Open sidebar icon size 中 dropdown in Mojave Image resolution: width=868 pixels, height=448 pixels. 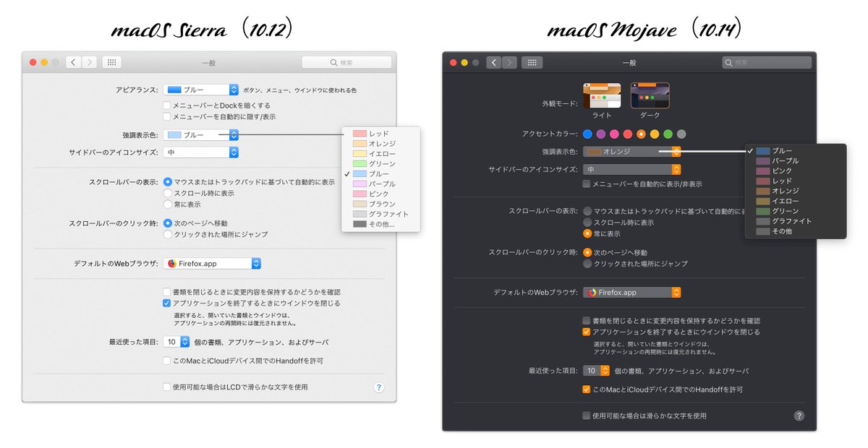[632, 169]
